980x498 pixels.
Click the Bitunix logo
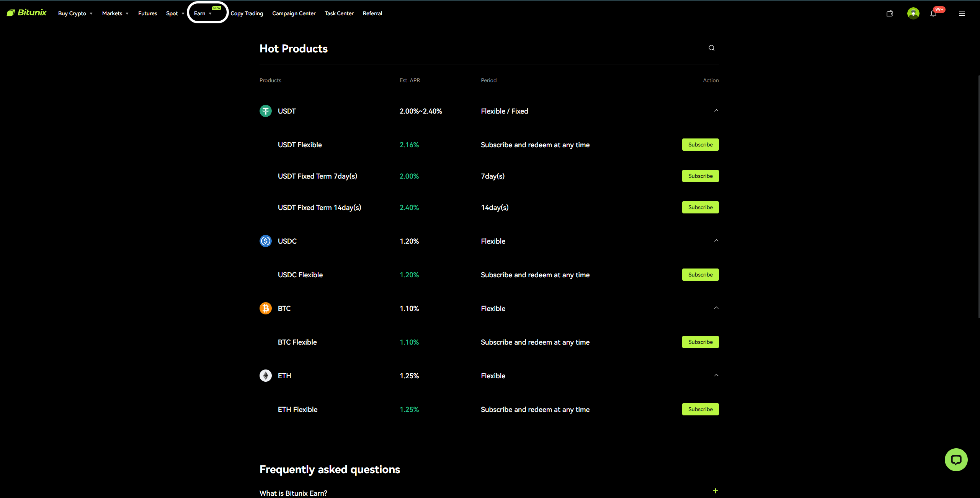27,13
